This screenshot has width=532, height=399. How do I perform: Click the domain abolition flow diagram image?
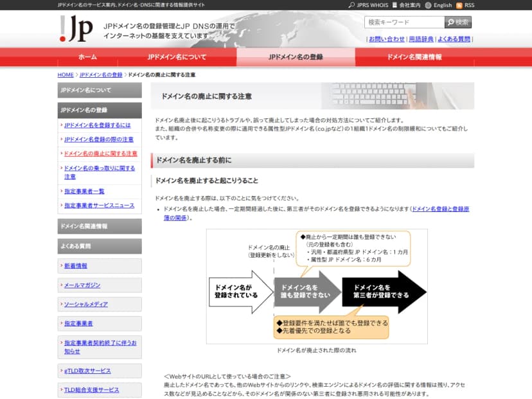317,287
